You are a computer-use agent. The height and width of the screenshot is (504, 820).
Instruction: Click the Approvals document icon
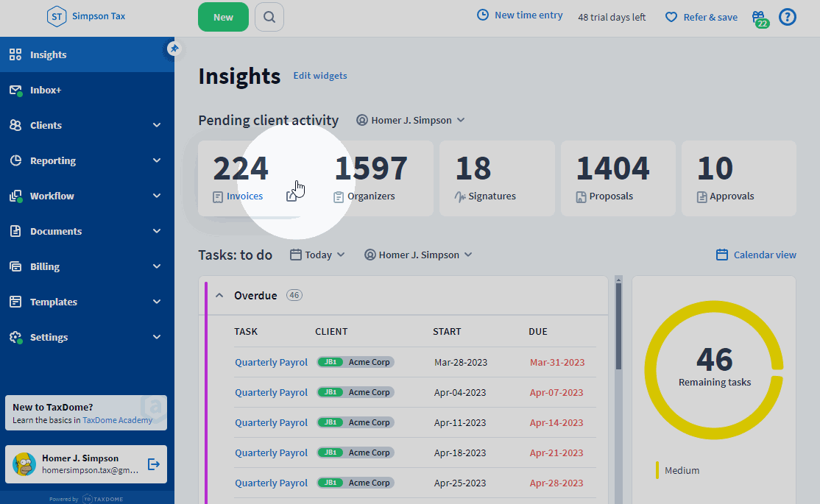tap(701, 197)
